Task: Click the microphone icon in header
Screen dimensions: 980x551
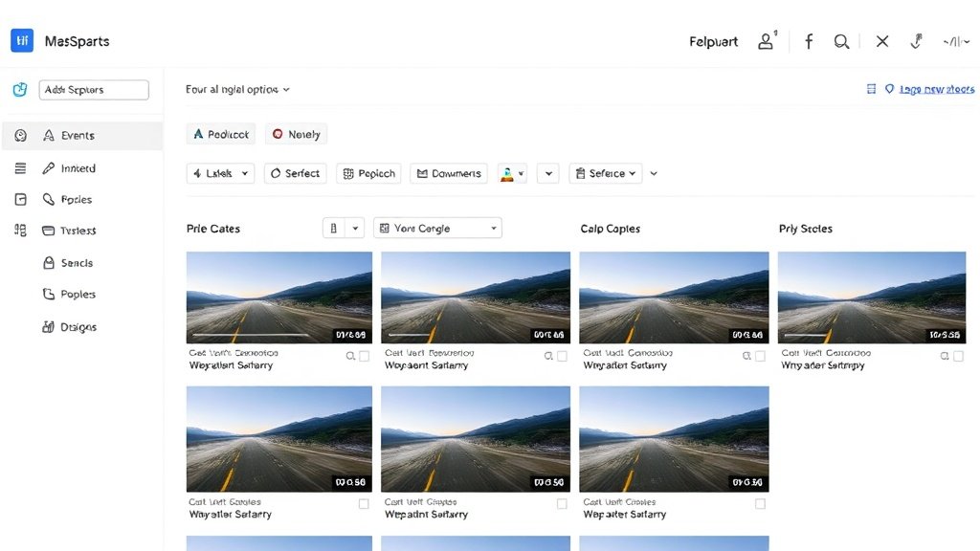Action: (x=916, y=41)
